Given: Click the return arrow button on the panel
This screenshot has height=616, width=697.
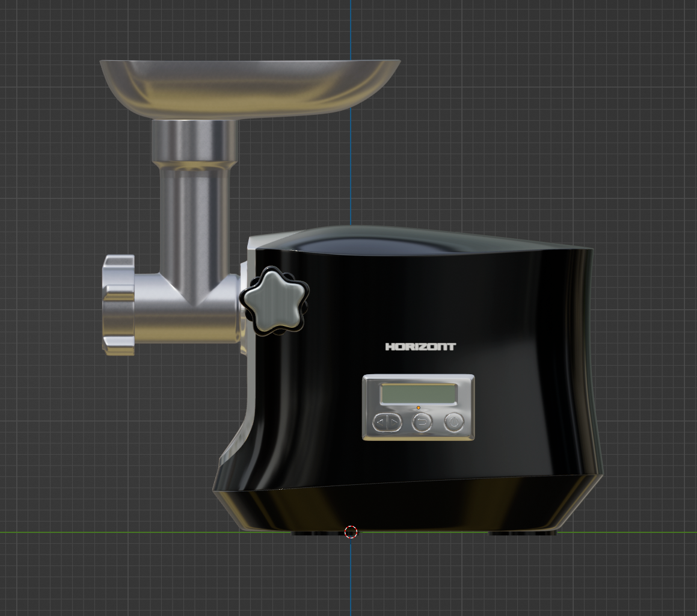Looking at the screenshot, I should pos(422,423).
